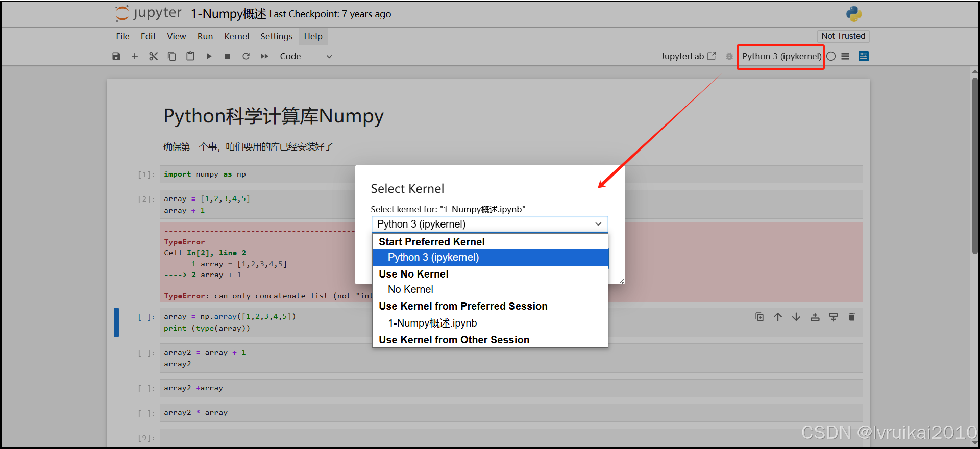Click the blue collapser bar of active cell

pyautogui.click(x=116, y=322)
